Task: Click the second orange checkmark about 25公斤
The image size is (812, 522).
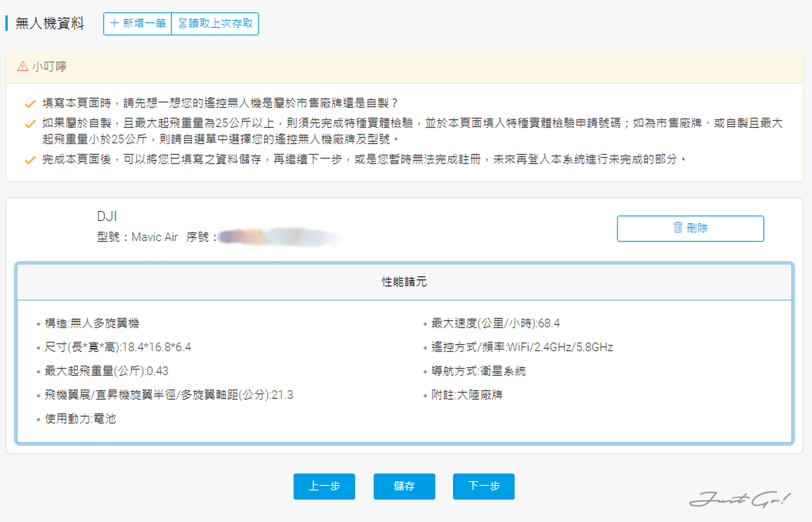Action: 30,124
